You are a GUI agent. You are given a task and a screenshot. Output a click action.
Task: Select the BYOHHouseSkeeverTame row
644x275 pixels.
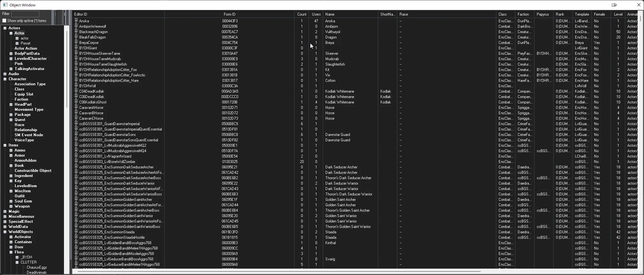(355, 53)
